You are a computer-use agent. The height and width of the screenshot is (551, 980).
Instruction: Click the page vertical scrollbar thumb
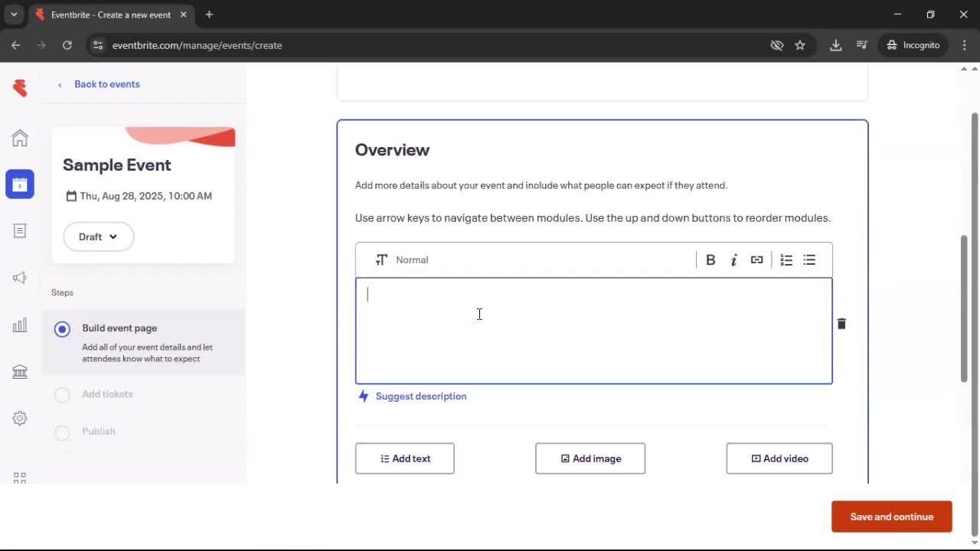[x=964, y=308]
